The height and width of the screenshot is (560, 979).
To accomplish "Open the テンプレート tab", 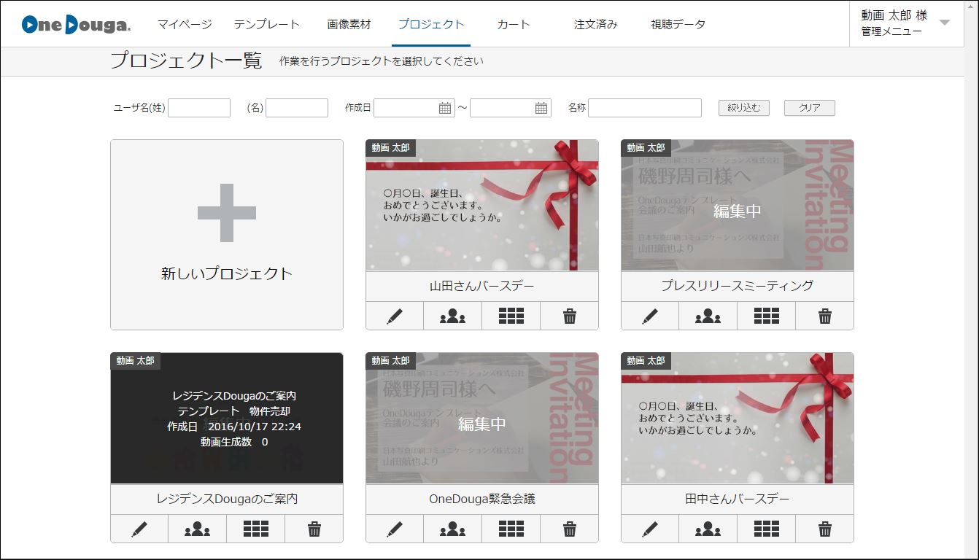I will pos(267,24).
